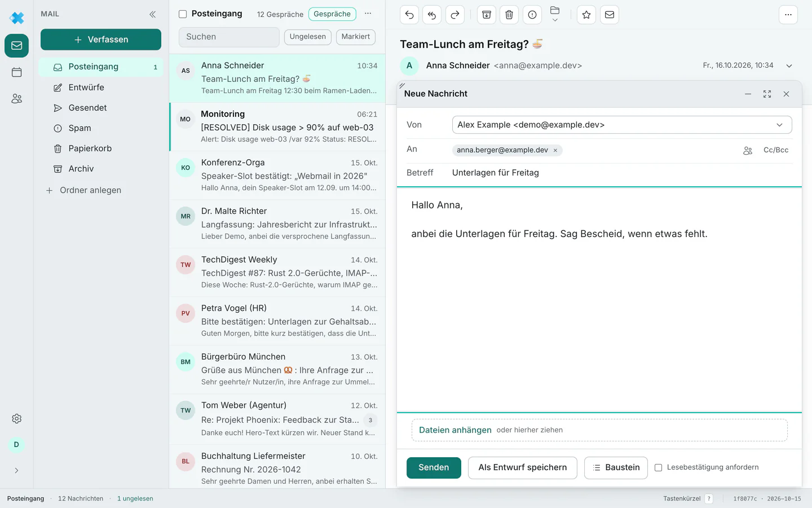This screenshot has height=508, width=812.
Task: Click the envelope icon in the message toolbar
Action: [x=610, y=15]
